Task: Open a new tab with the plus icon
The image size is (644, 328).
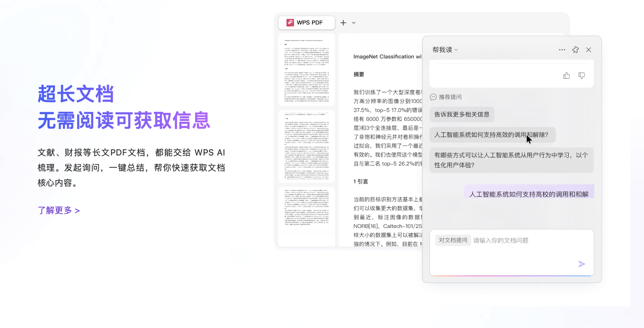Action: 343,22
